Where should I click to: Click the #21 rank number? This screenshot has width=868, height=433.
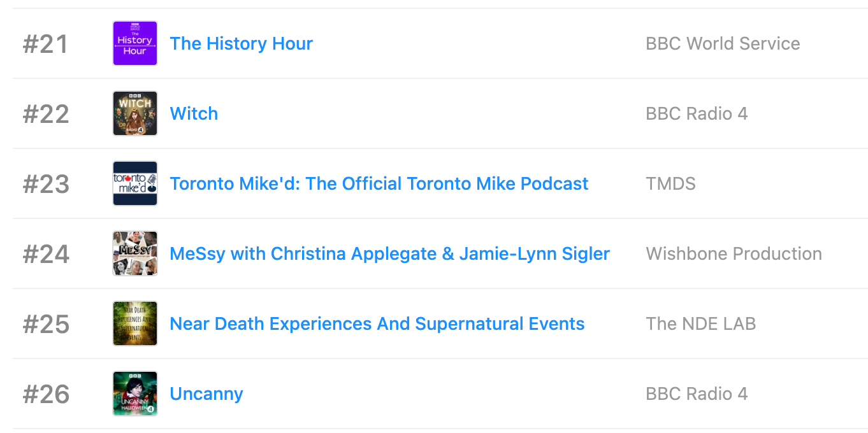point(45,44)
